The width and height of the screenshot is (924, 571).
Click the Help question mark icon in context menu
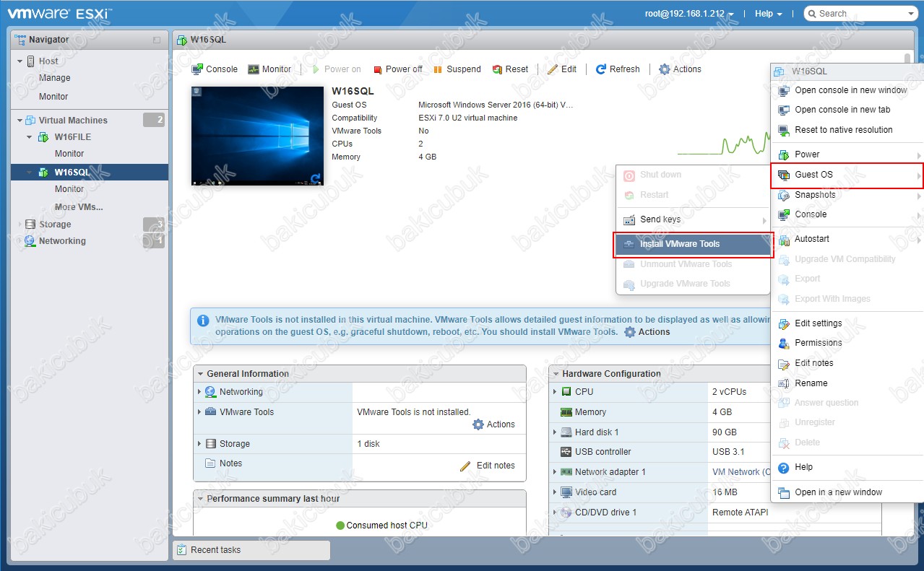[x=784, y=468]
